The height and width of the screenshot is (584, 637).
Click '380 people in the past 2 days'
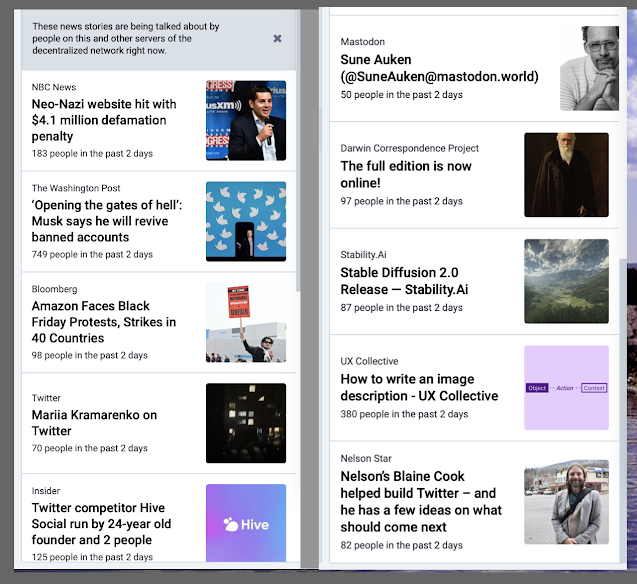click(x=404, y=414)
